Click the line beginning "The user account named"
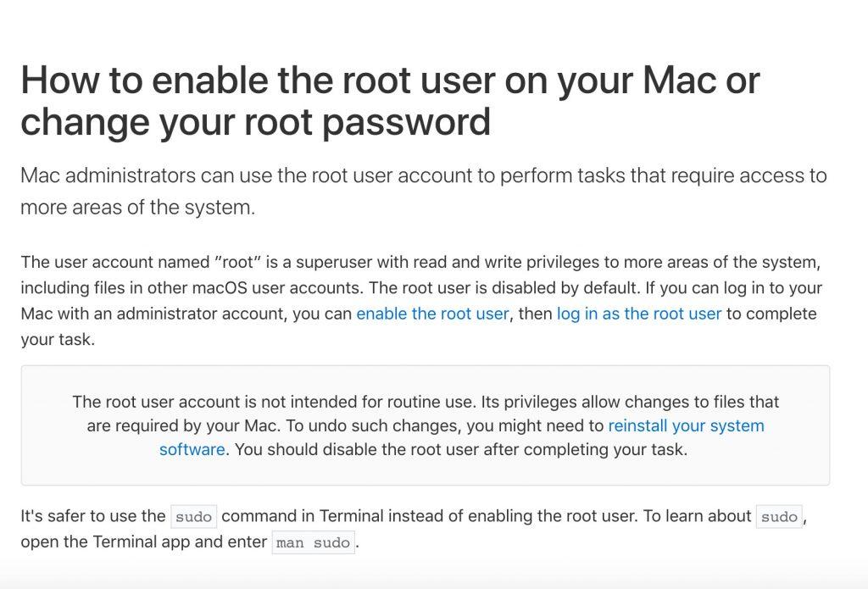868x589 pixels. 420,262
